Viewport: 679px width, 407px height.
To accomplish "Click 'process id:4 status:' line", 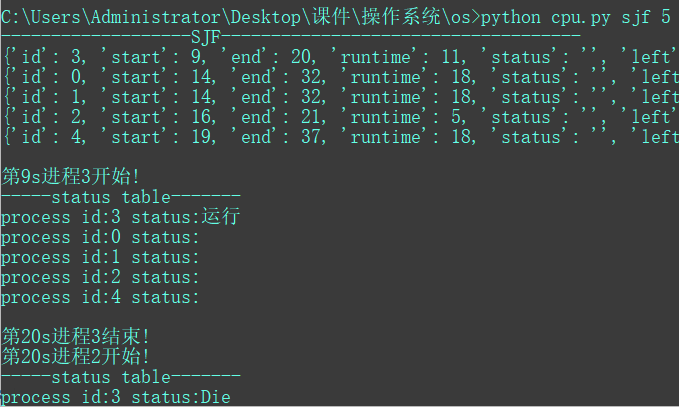I will point(100,297).
